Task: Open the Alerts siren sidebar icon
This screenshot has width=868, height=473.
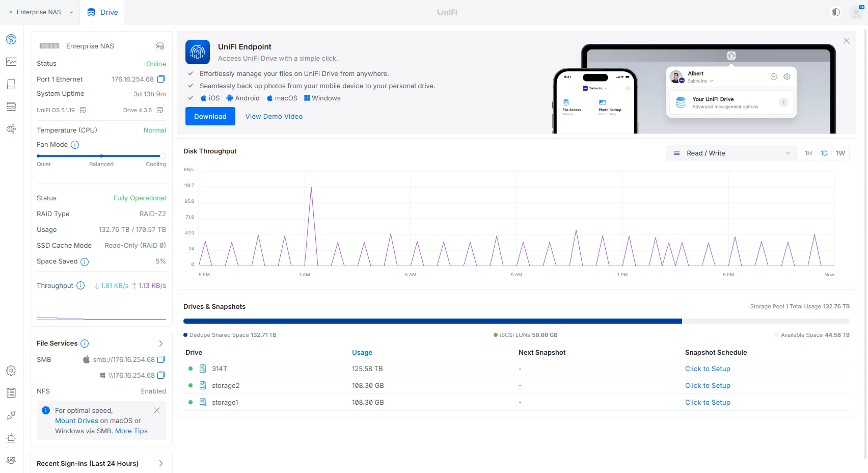Action: pyautogui.click(x=11, y=438)
